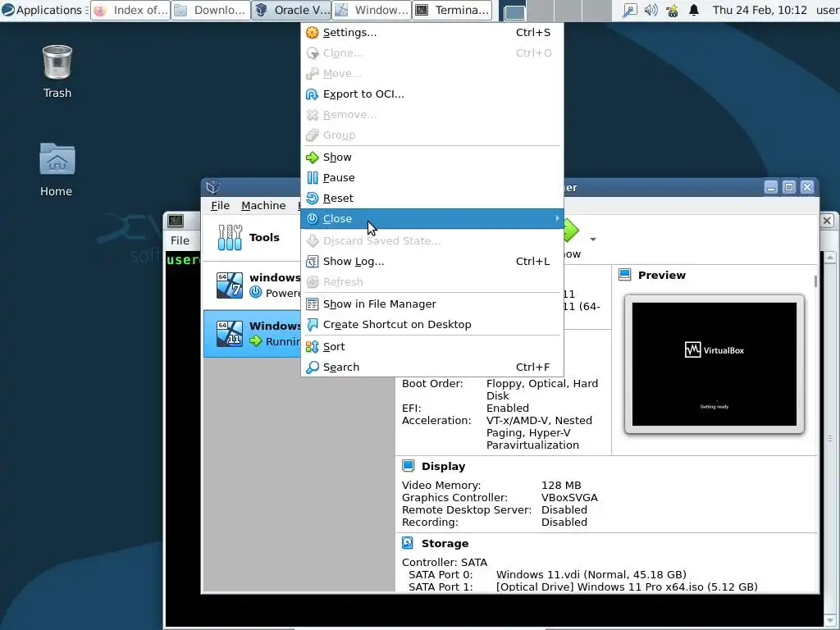This screenshot has width=840, height=630.
Task: Click the Display section icon
Action: pos(409,466)
